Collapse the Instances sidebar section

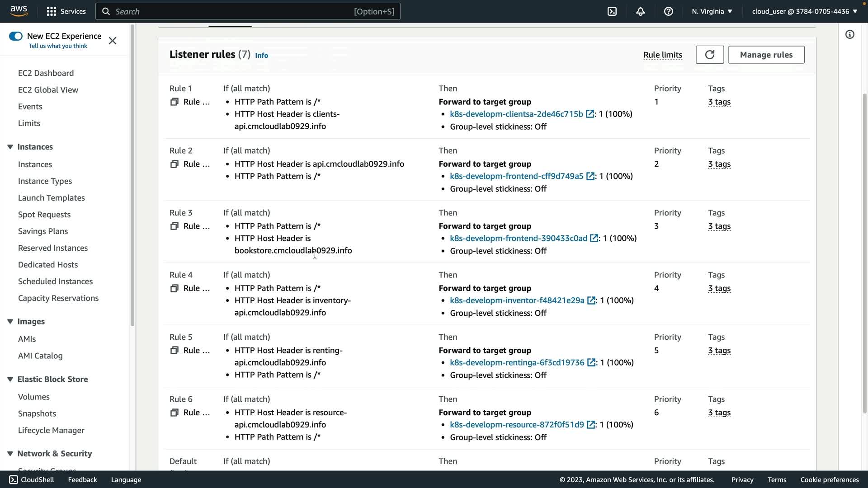(10, 147)
